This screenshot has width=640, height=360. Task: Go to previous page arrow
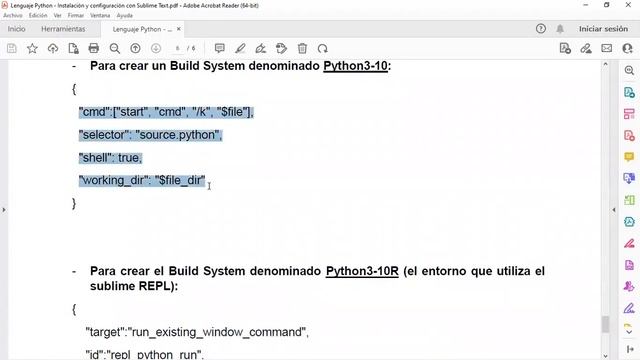(135, 49)
